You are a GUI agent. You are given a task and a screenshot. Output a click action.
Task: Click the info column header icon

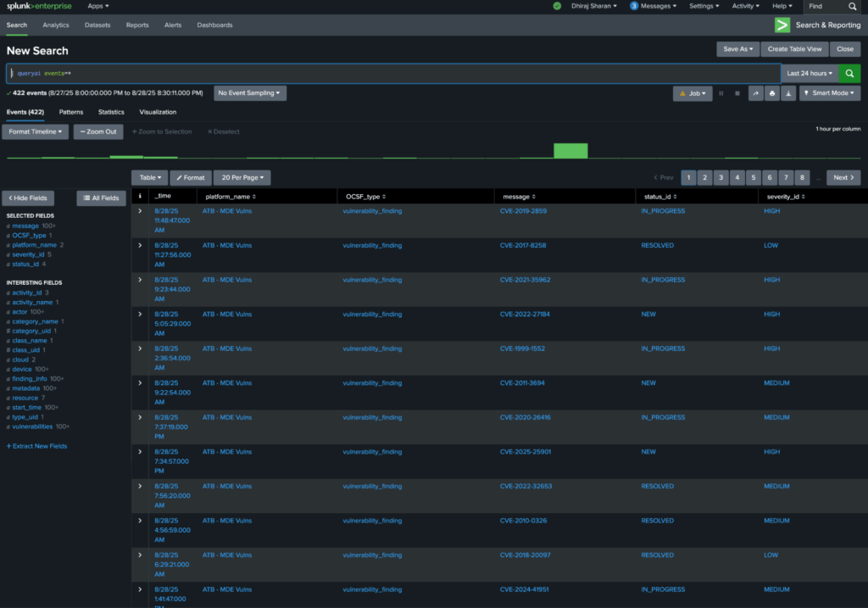click(140, 196)
